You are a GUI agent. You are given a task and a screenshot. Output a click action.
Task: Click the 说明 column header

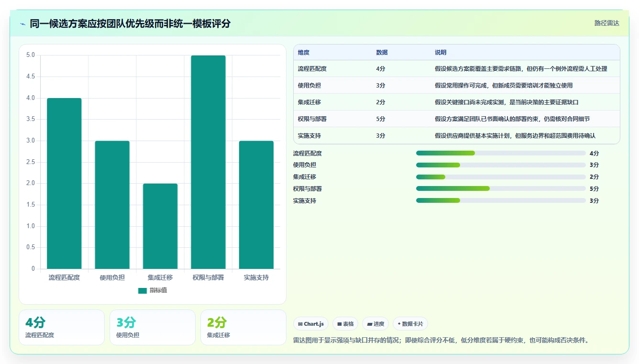(x=441, y=53)
